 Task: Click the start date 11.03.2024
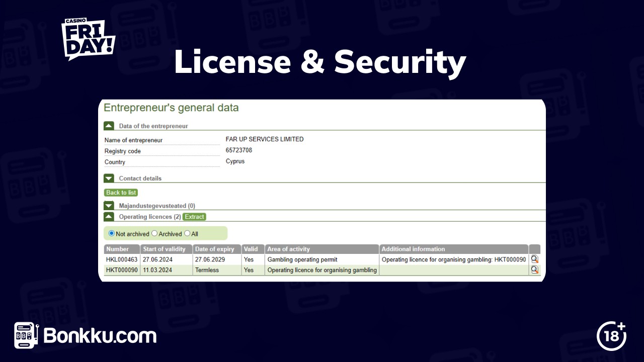pos(157,270)
